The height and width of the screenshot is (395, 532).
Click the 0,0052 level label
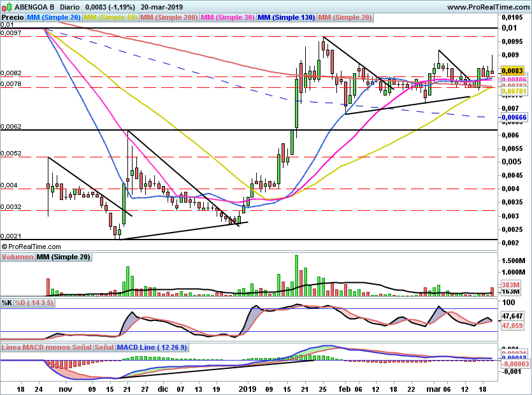point(11,154)
